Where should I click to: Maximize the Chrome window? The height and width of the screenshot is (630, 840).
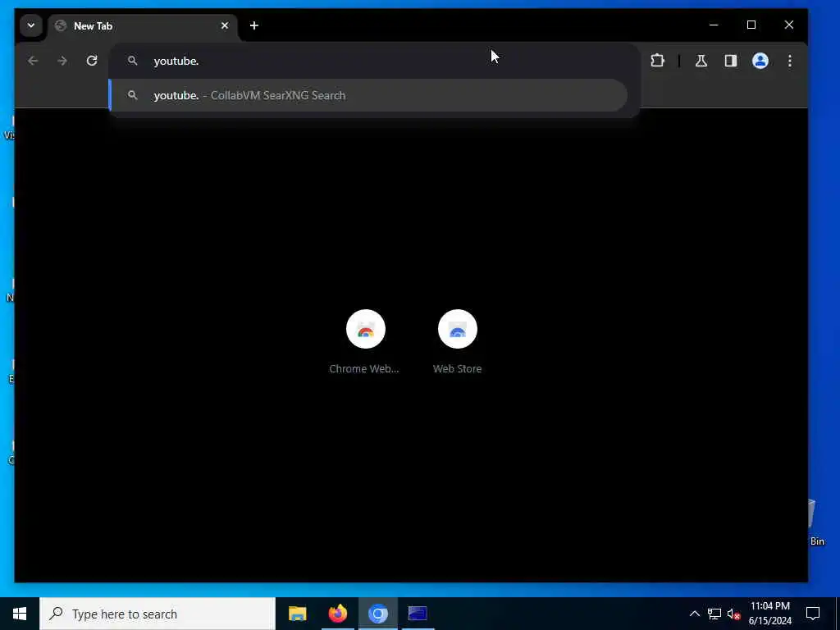pyautogui.click(x=751, y=25)
